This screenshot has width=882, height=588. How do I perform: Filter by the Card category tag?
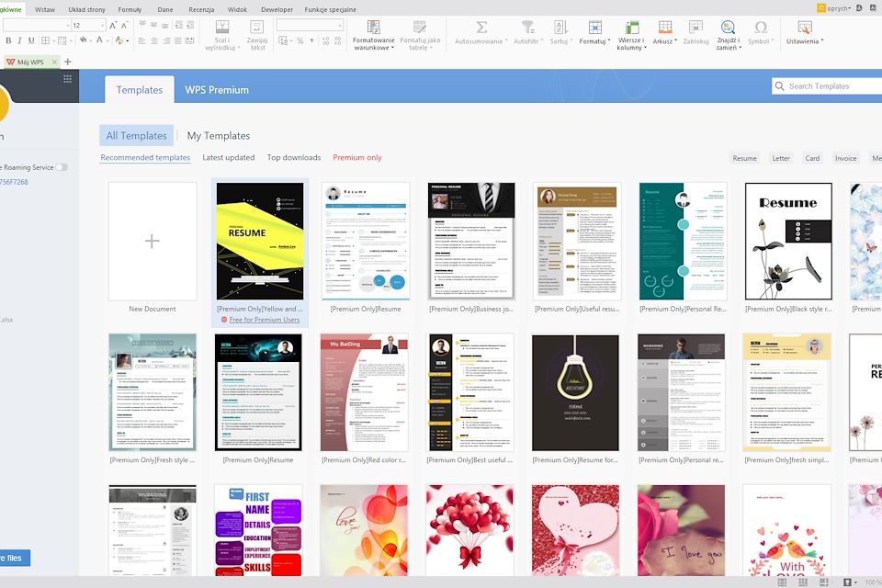pos(812,158)
